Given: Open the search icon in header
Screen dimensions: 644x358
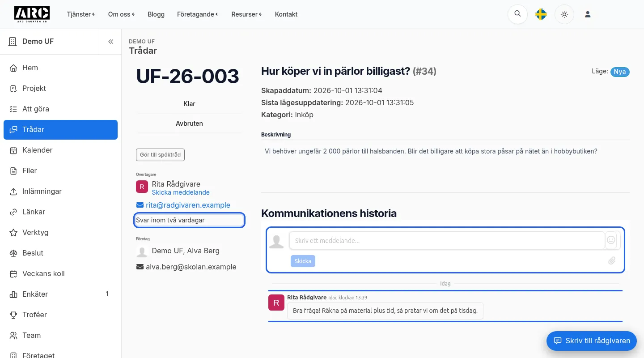Looking at the screenshot, I should [517, 14].
